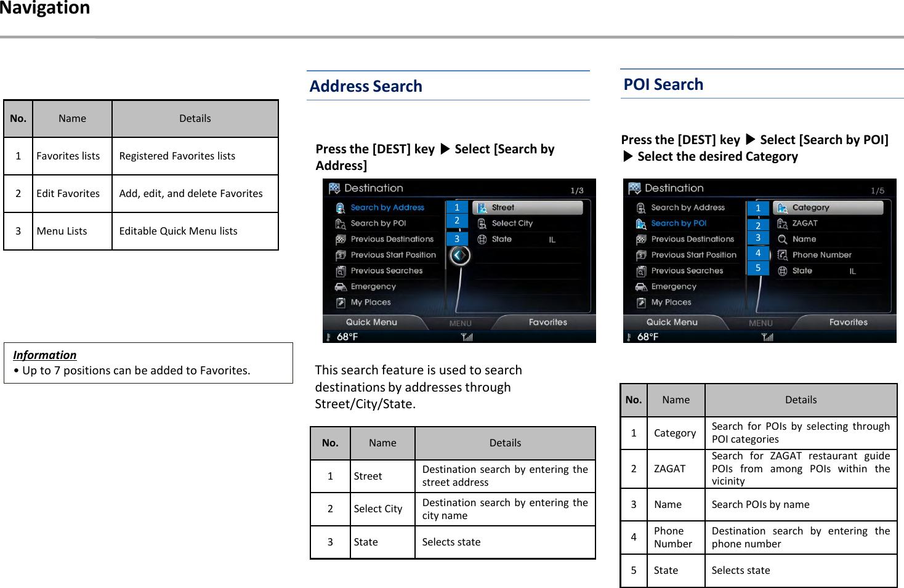
Task: Choose 'Search by Address' text in Address Search screen
Action: click(387, 208)
